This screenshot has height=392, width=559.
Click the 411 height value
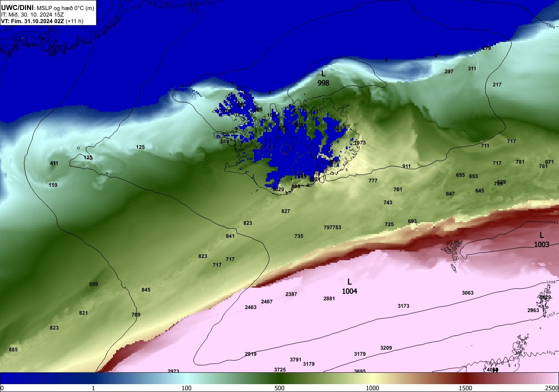54,163
